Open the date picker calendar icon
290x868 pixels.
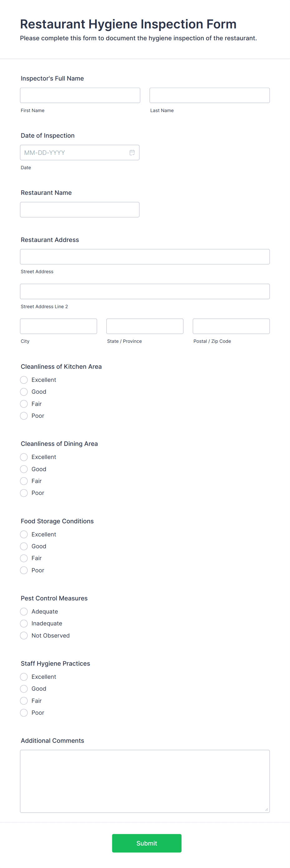132,152
